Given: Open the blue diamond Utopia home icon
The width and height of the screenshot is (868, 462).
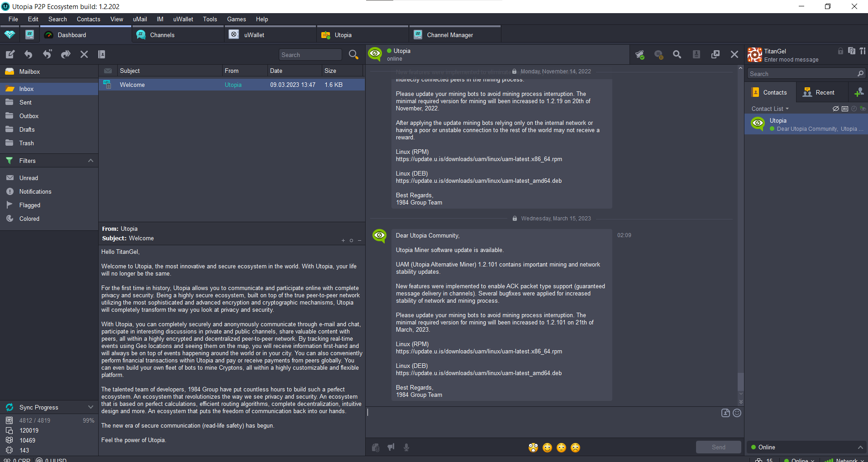Looking at the screenshot, I should coord(10,34).
